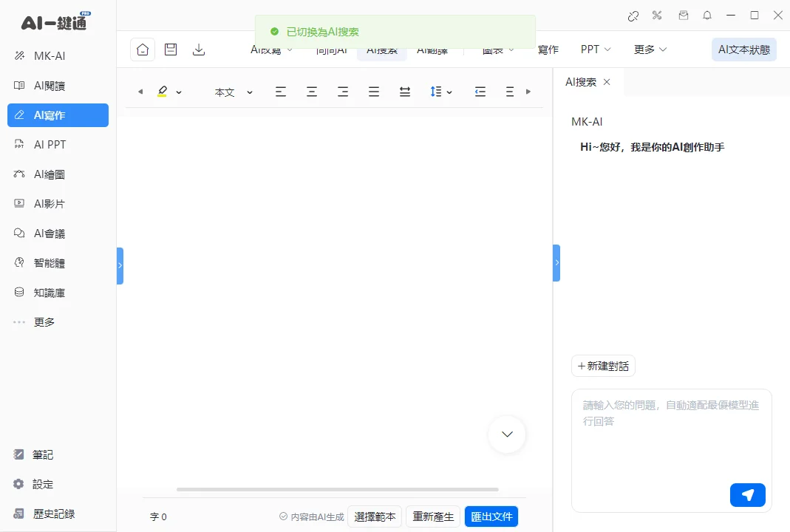The width and height of the screenshot is (790, 532).
Task: Click the horizontal scrollbar of editor
Action: coord(338,489)
